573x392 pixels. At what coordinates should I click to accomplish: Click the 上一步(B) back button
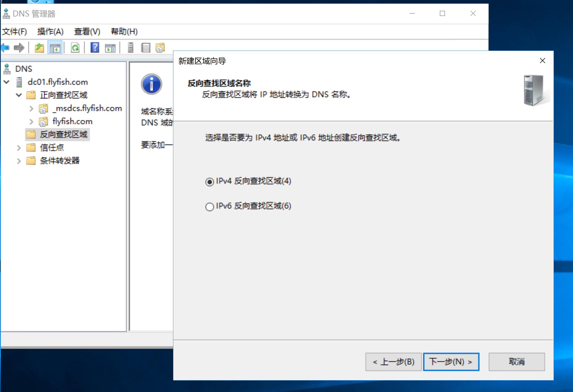tap(394, 362)
